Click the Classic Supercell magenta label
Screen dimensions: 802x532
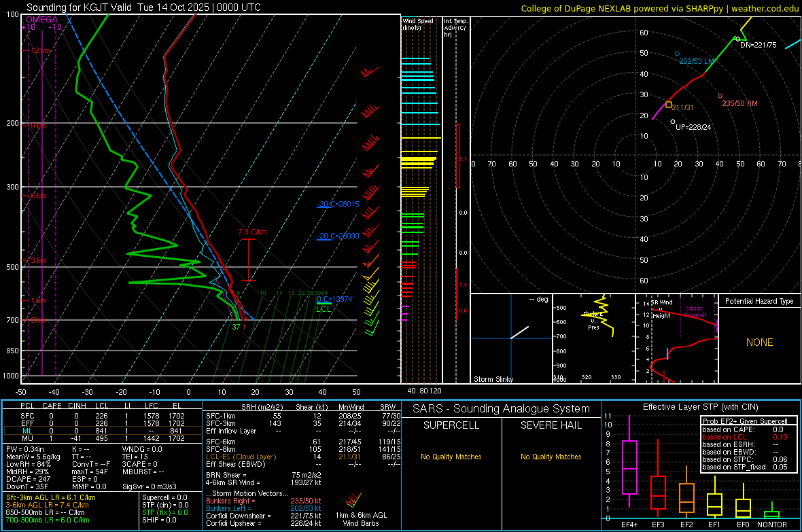695,312
